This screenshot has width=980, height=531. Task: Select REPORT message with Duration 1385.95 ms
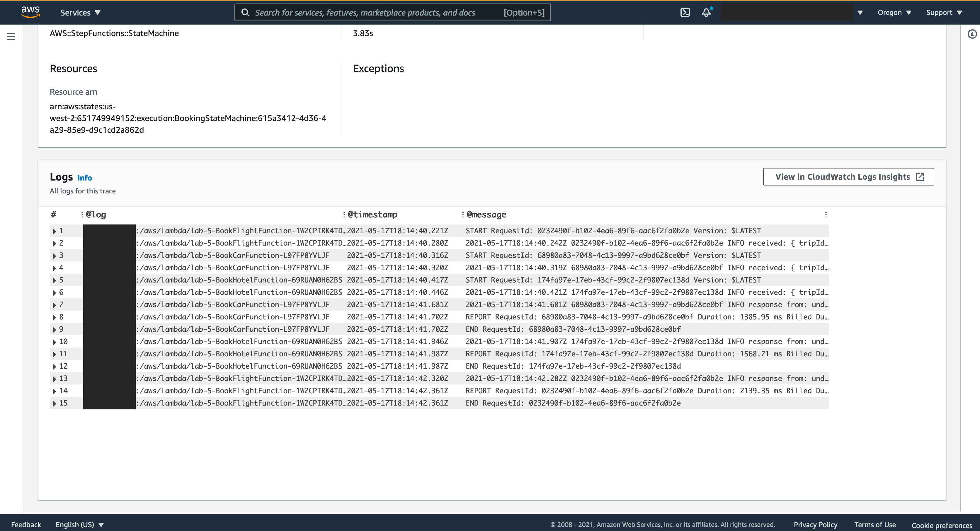(x=647, y=317)
